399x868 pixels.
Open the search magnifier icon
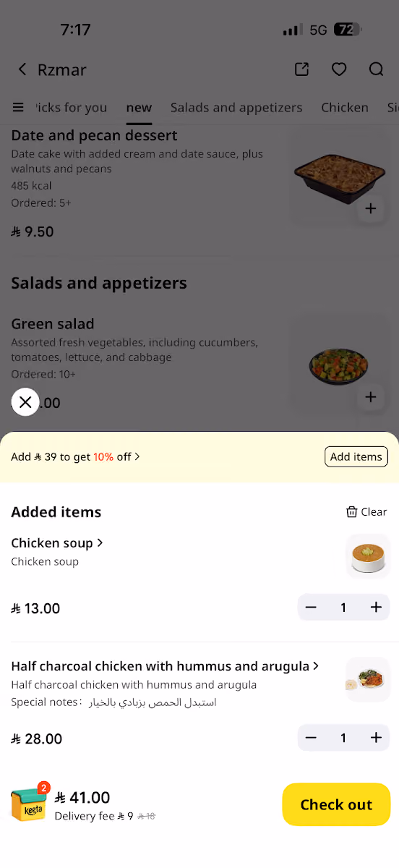[376, 69]
